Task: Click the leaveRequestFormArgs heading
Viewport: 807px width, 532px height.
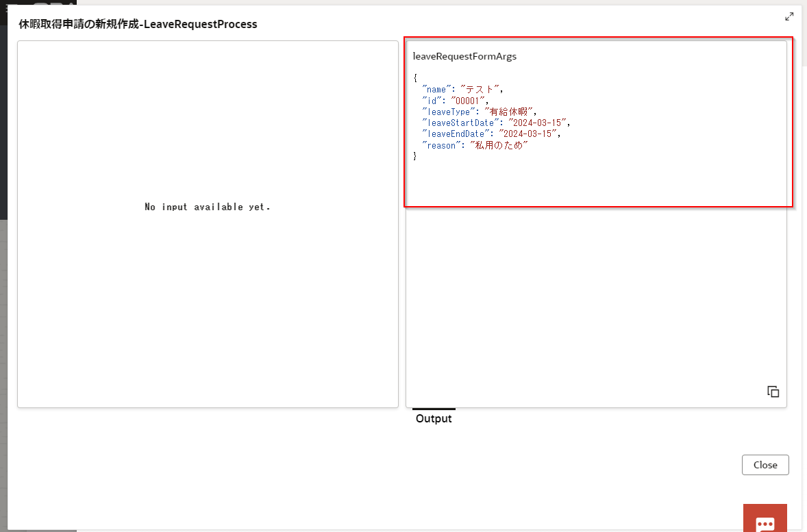Action: [x=464, y=57]
